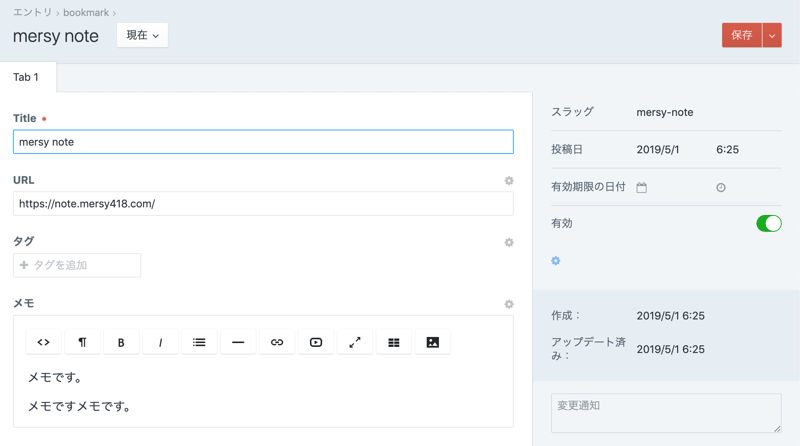Screen dimensions: 800x446
Task: Expand the save options arrow
Action: coord(772,35)
